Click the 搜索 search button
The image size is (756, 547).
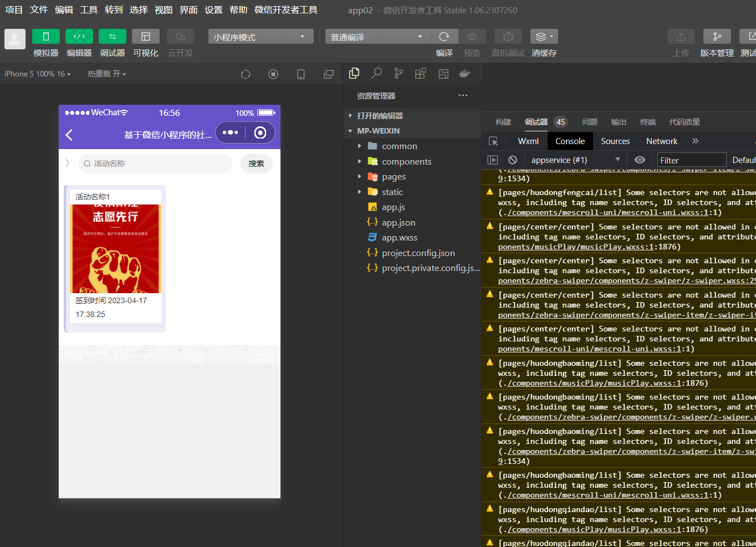tap(256, 163)
